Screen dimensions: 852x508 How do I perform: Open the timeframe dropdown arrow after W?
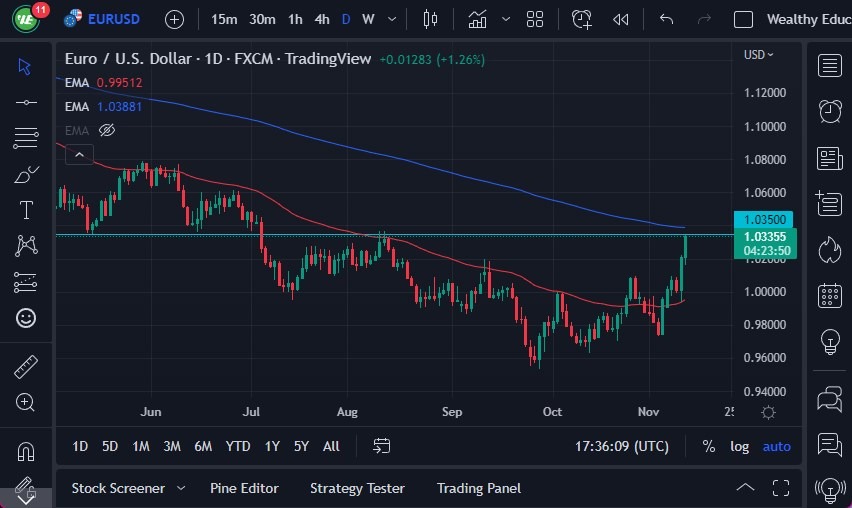(x=391, y=19)
